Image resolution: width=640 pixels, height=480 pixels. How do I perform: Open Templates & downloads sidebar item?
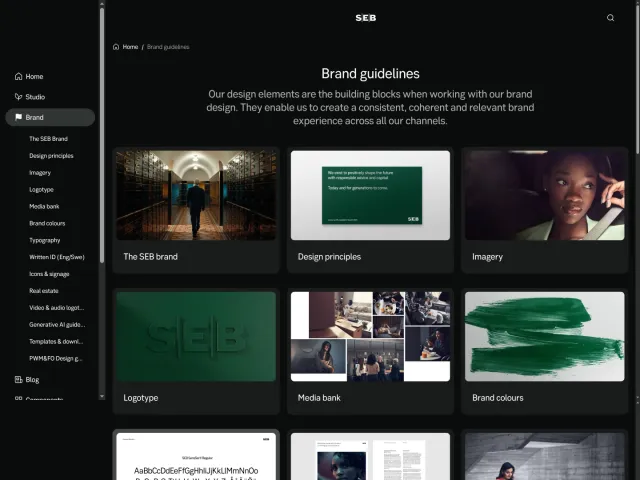(56, 342)
